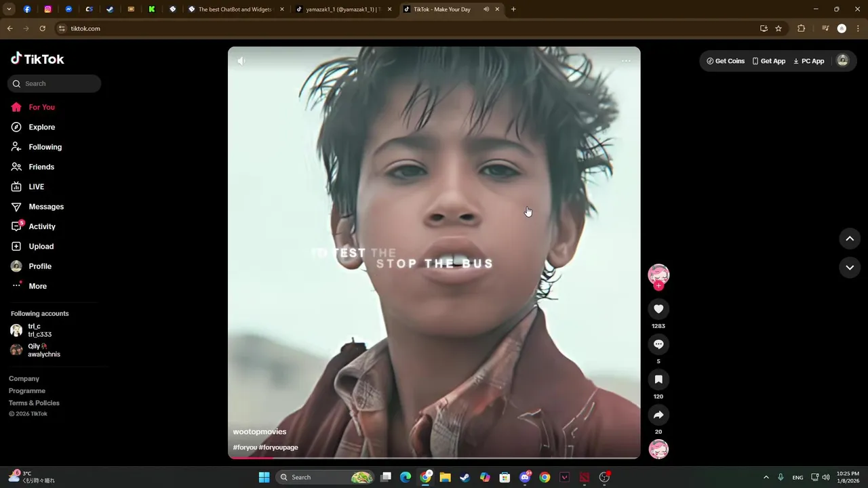The height and width of the screenshot is (488, 868).
Task: Open Discord from the taskbar
Action: (x=525, y=477)
